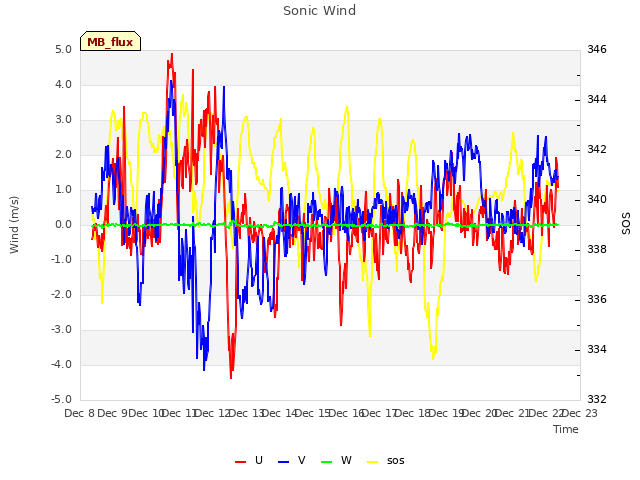
Task: Click the -3.0 left axis tick label
Action: 61,329
